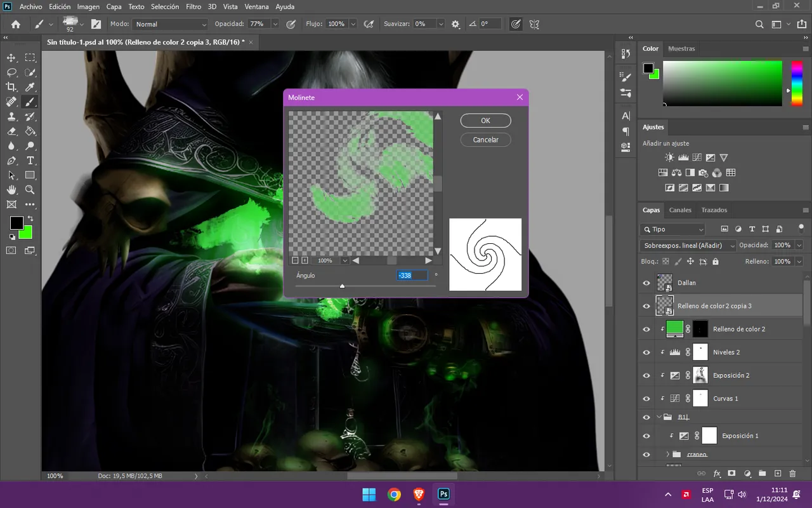Click the create new layer icon
Image resolution: width=812 pixels, height=508 pixels.
pyautogui.click(x=778, y=474)
